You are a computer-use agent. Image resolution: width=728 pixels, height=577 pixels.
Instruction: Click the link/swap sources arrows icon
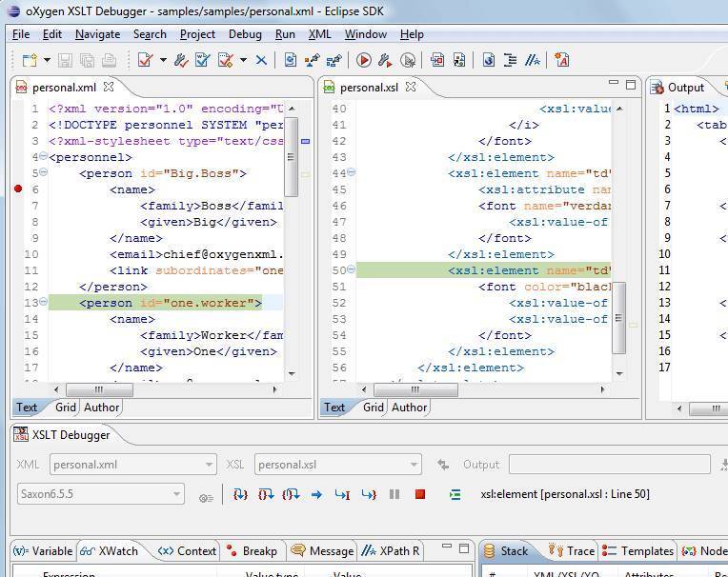point(443,465)
